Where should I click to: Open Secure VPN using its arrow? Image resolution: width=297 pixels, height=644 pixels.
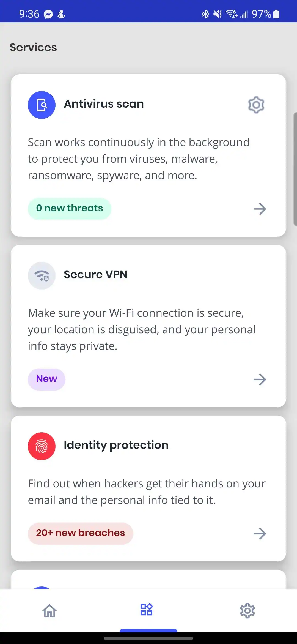pos(260,380)
